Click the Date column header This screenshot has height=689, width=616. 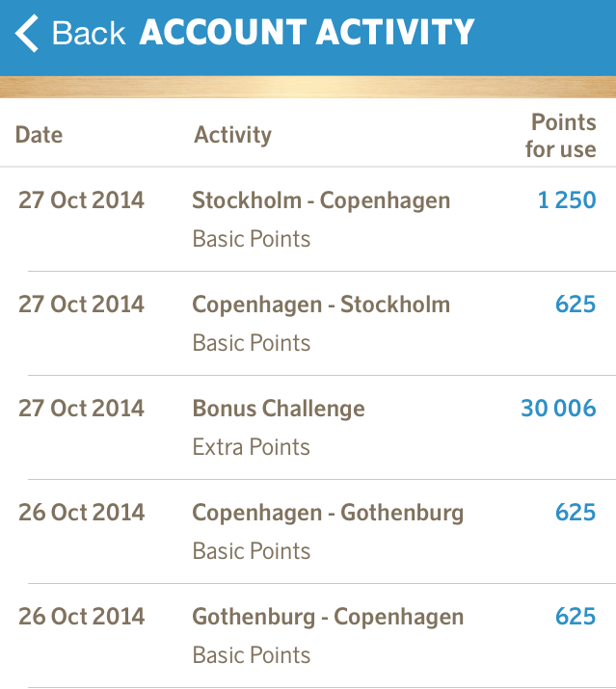39,135
